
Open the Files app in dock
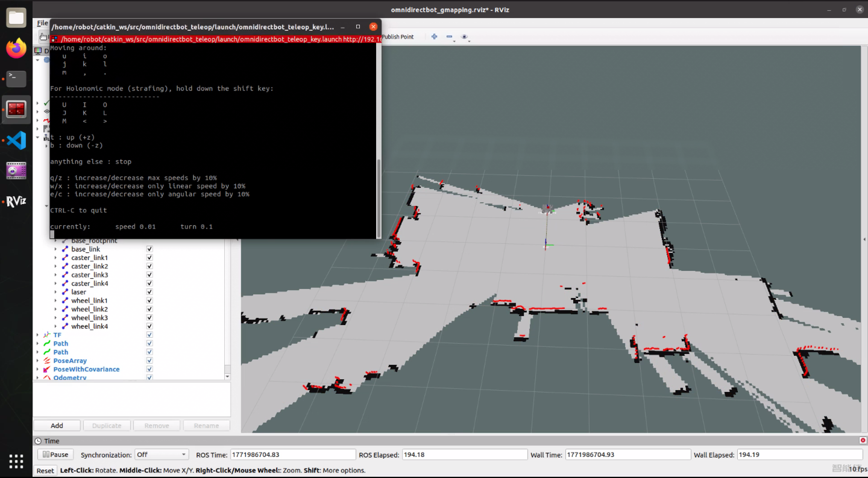16,17
